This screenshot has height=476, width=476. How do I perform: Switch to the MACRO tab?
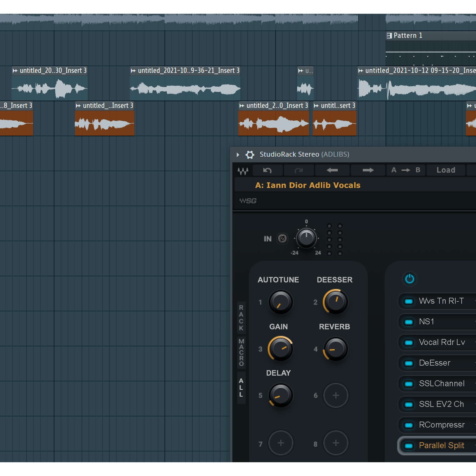(x=241, y=352)
